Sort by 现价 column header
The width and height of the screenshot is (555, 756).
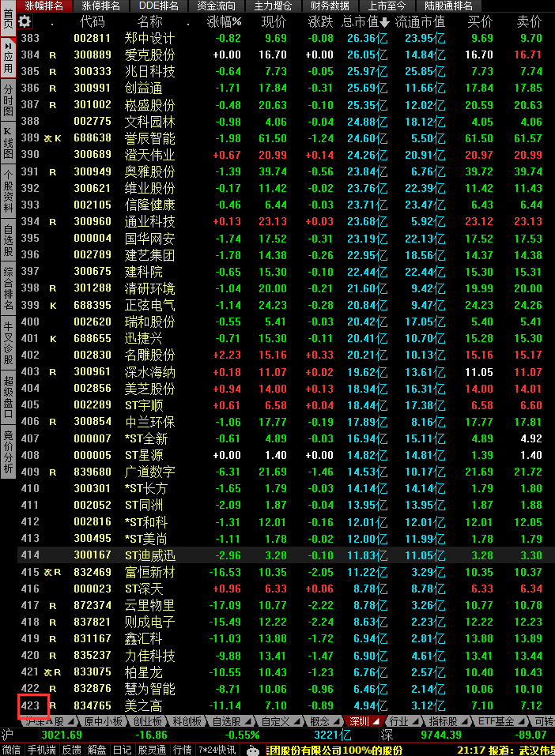click(x=274, y=21)
